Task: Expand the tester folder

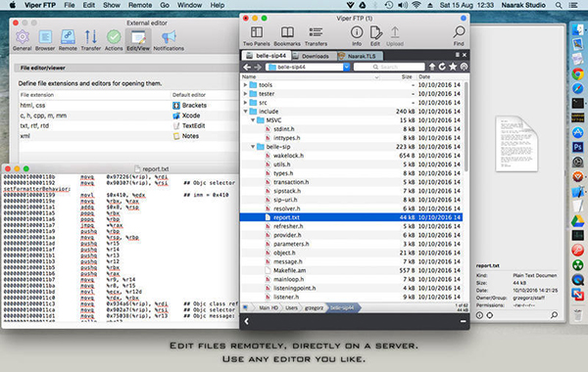Action: [245, 94]
